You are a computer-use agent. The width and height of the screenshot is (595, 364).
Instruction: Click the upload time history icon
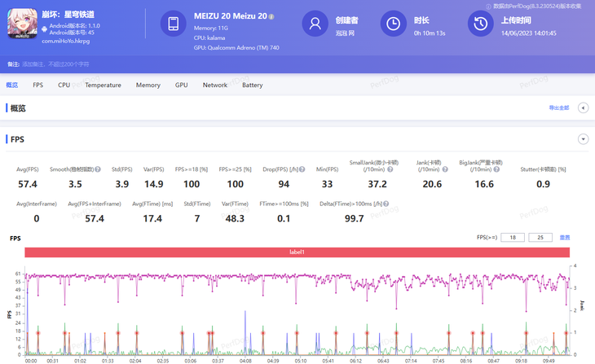pyautogui.click(x=480, y=24)
